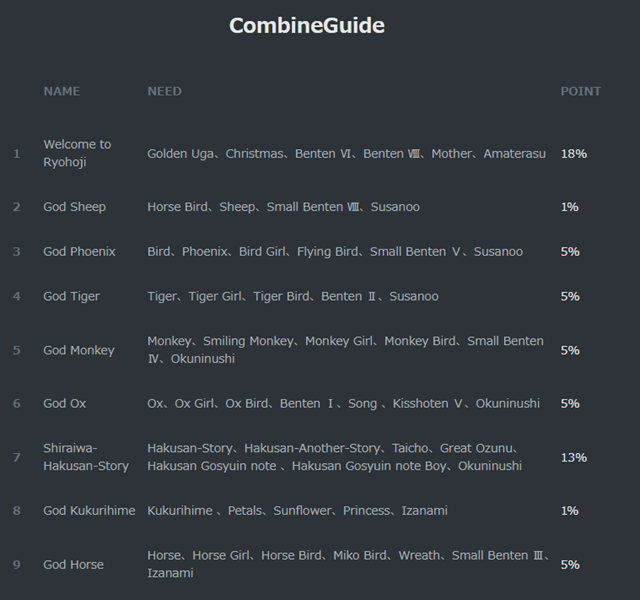
Task: Select the God Kukurihime entry
Action: [x=89, y=511]
